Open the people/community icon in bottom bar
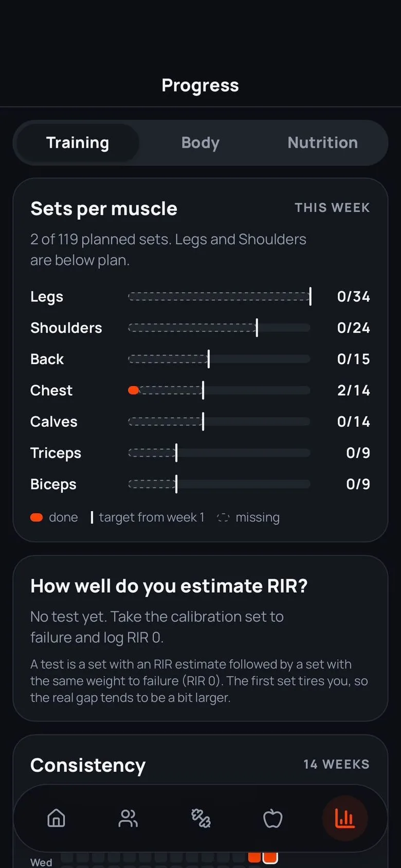This screenshot has height=868, width=401. pos(128,818)
